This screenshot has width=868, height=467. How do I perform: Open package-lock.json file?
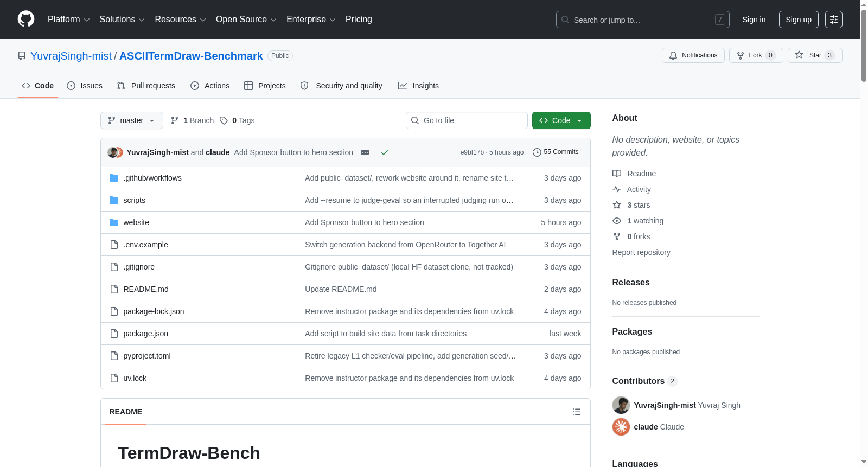coord(154,311)
